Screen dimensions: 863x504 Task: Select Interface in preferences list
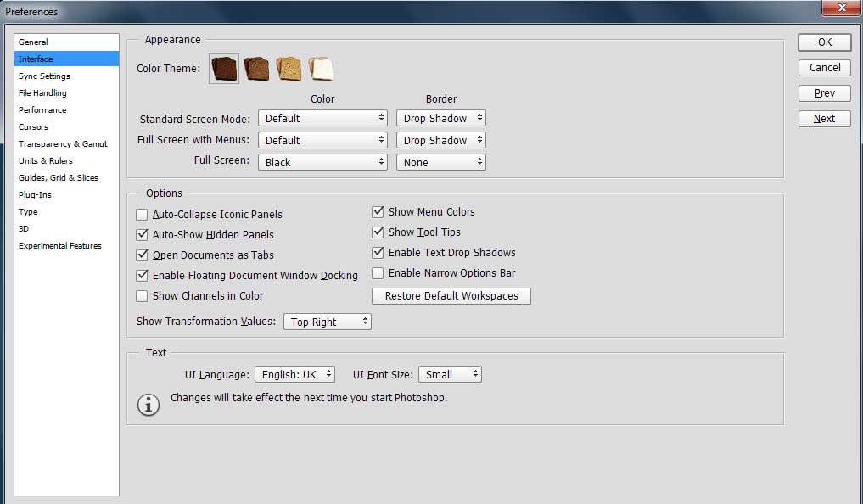coord(66,59)
